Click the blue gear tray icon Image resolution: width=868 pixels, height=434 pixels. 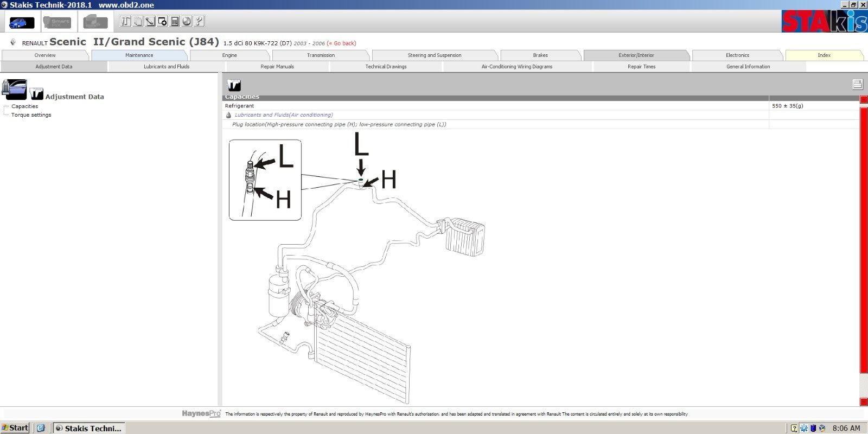(x=803, y=428)
